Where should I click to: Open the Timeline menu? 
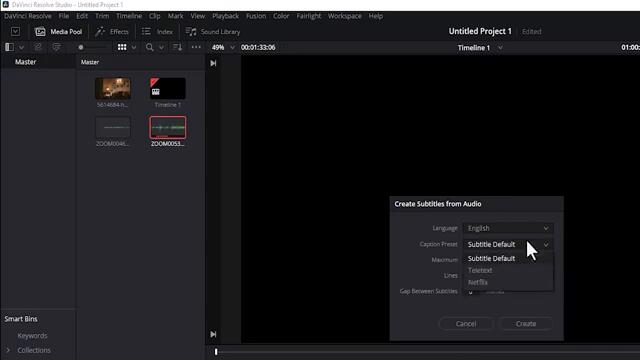click(x=129, y=16)
